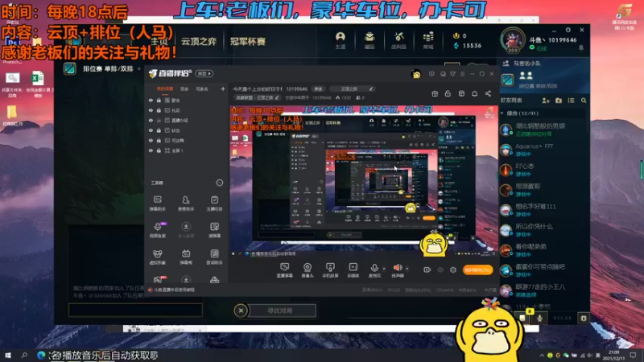Add 直播屏幕 screen capture source
This screenshot has width=644, height=362.
tap(285, 270)
